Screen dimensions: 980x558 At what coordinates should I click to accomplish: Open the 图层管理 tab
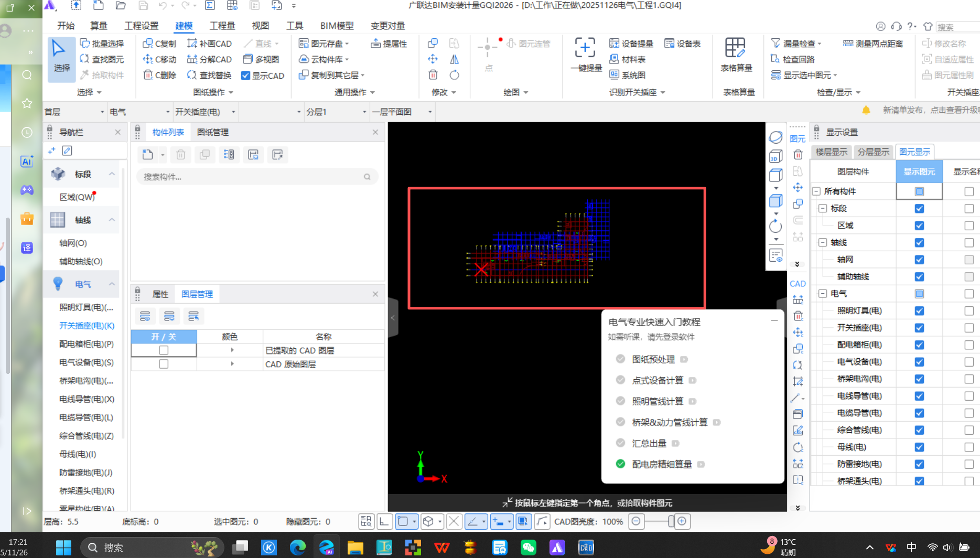(x=197, y=294)
